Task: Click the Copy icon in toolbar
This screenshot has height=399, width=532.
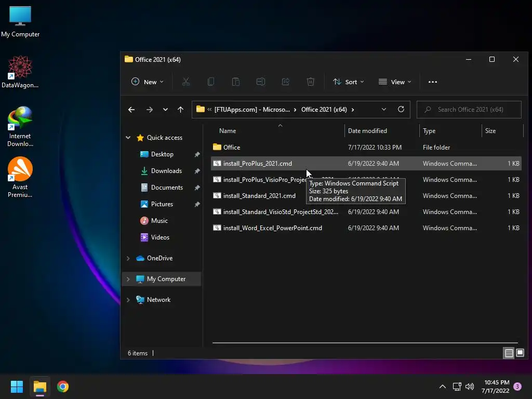Action: 211,82
